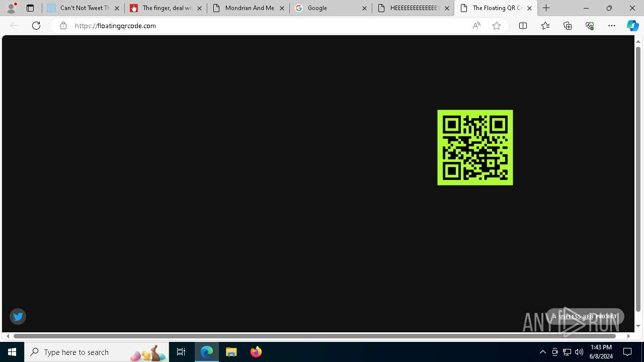
Task: Open the browser profile icon
Action: (11, 8)
